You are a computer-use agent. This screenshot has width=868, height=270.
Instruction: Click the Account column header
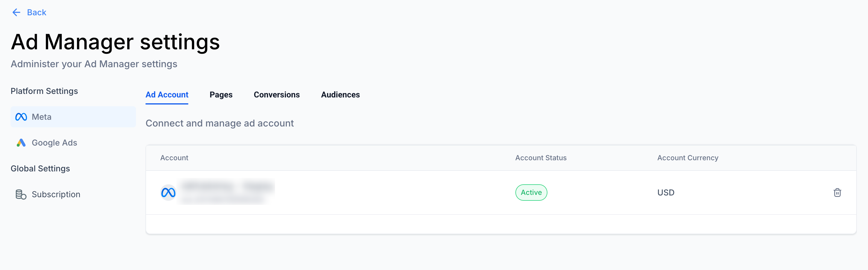tap(174, 158)
